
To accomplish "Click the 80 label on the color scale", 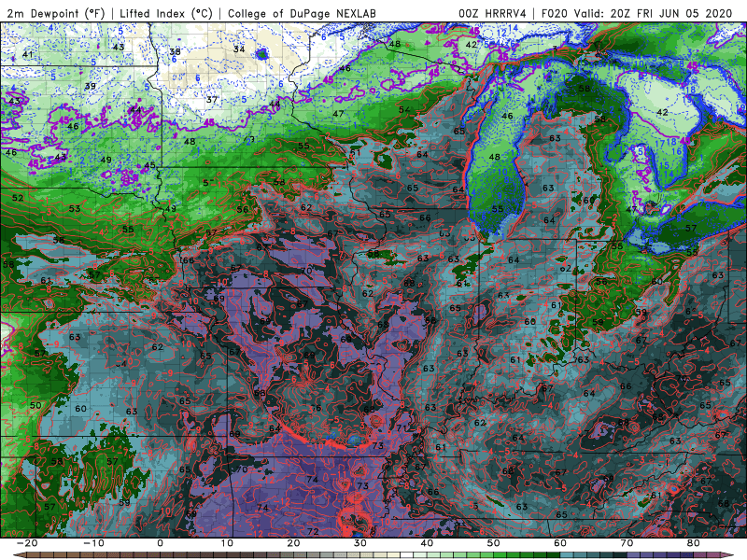I will [694, 543].
